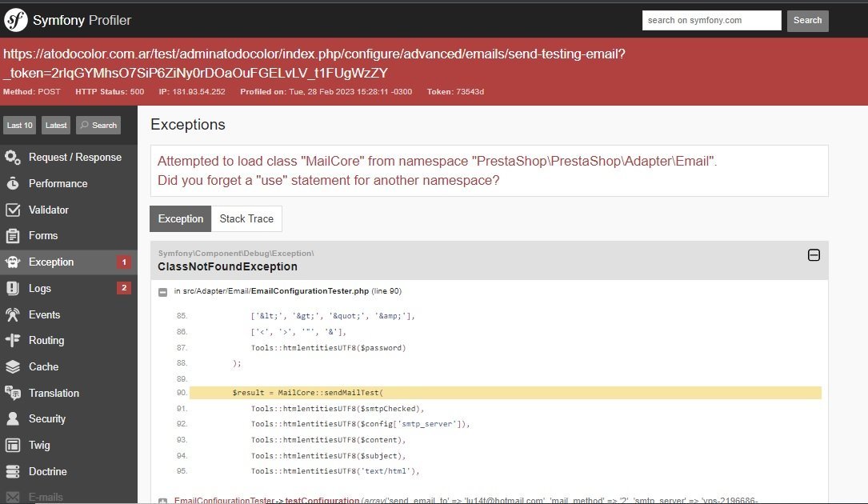The width and height of the screenshot is (868, 504).
Task: Click the "Attempted to load class" error message
Action: point(438,170)
